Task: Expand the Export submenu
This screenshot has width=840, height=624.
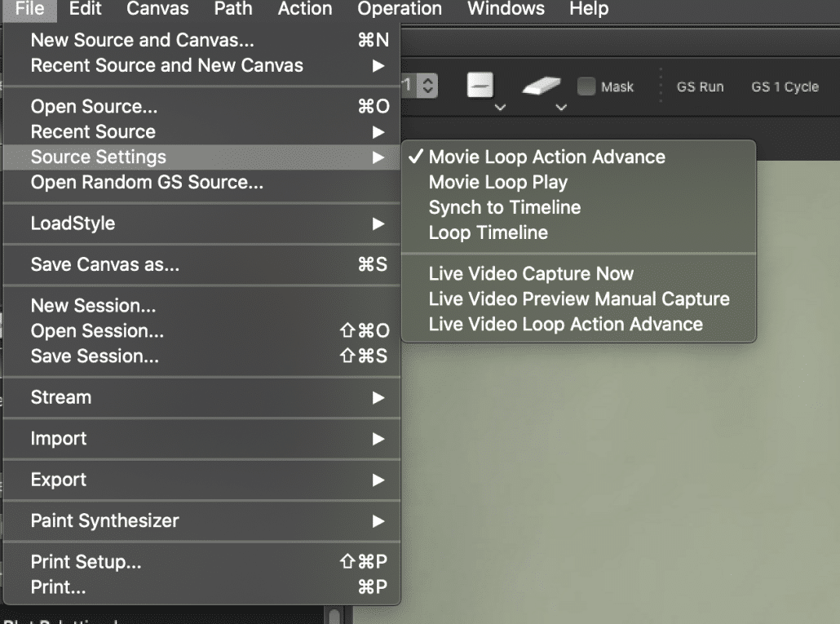Action: pos(57,480)
